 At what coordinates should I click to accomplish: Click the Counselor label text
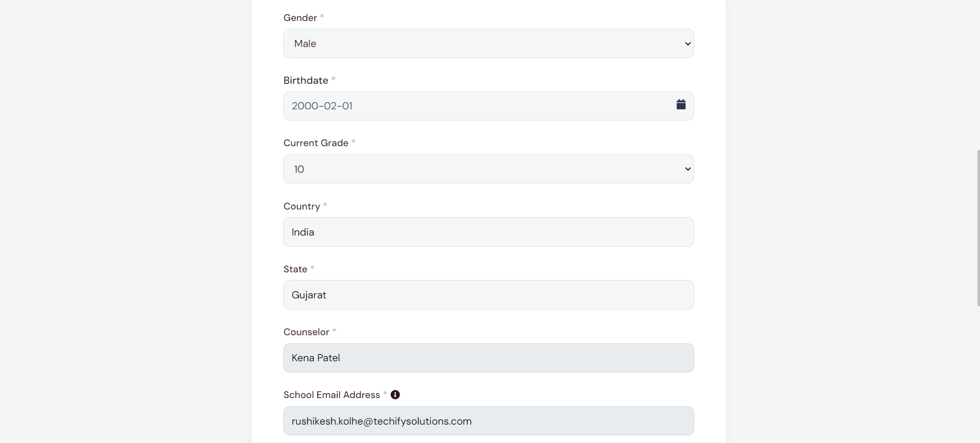click(306, 332)
